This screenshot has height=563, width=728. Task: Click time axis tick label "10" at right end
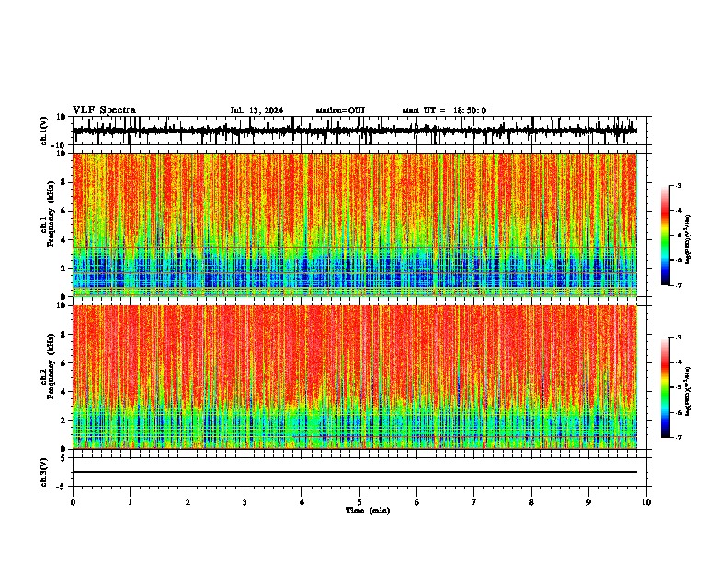[646, 502]
